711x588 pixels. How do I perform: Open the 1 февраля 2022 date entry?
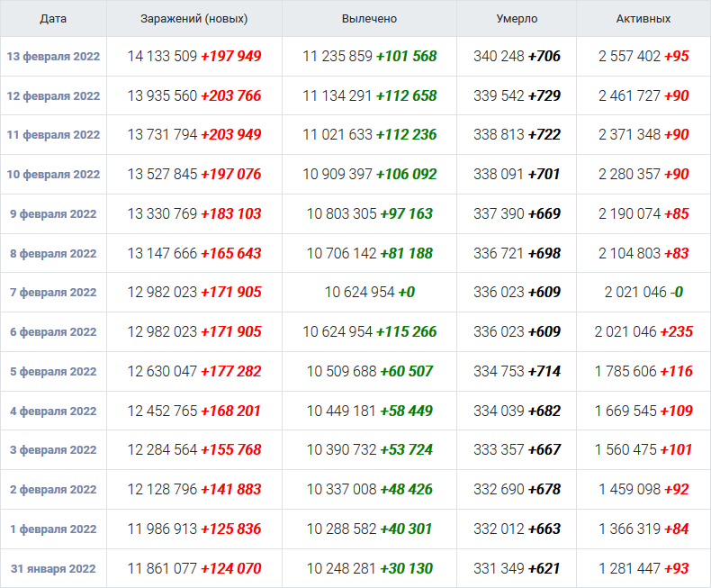click(53, 529)
